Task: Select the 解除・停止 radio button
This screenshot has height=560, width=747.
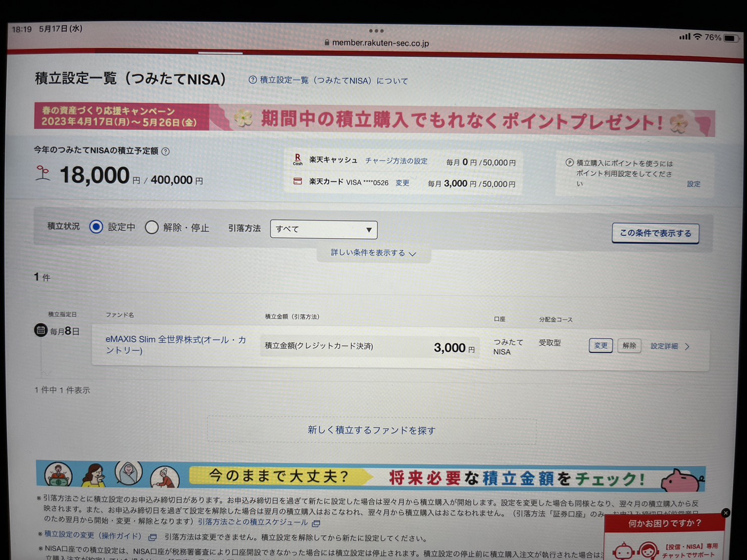Action: click(152, 227)
